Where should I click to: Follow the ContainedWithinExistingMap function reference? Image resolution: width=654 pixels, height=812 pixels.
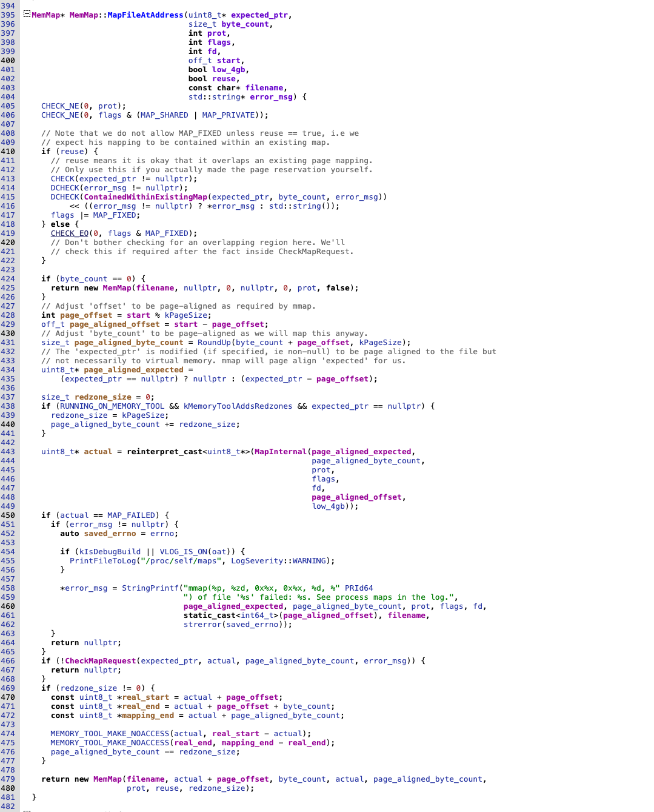[x=145, y=197]
